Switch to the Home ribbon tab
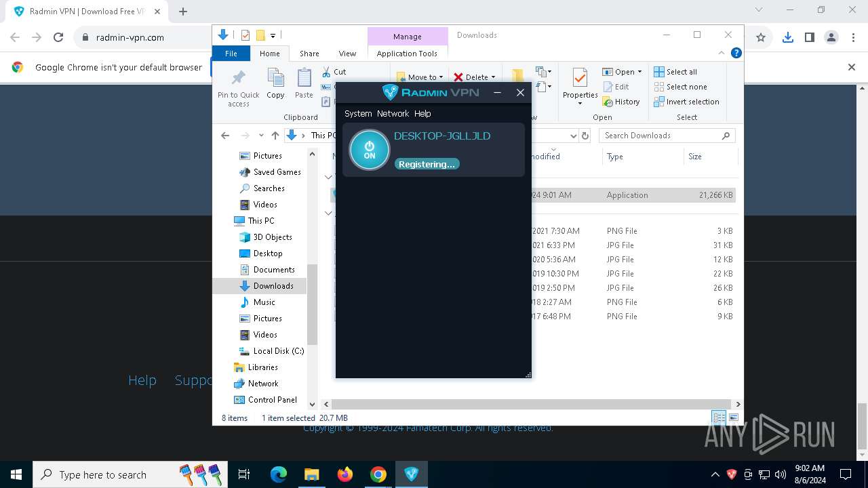 coord(269,54)
